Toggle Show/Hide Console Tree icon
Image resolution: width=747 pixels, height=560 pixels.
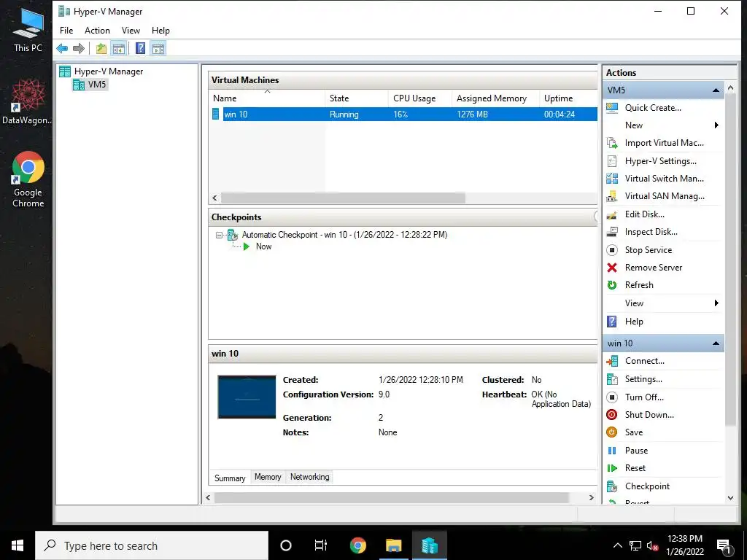point(119,48)
